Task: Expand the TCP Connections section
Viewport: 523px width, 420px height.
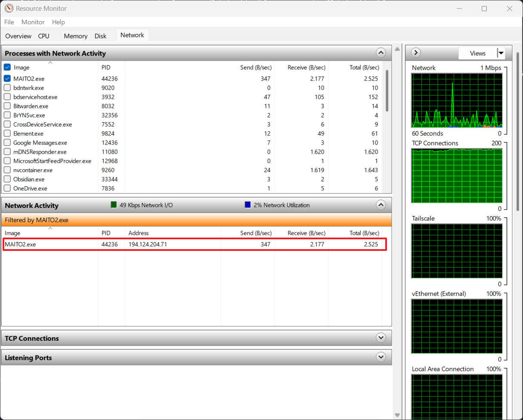Action: (381, 338)
